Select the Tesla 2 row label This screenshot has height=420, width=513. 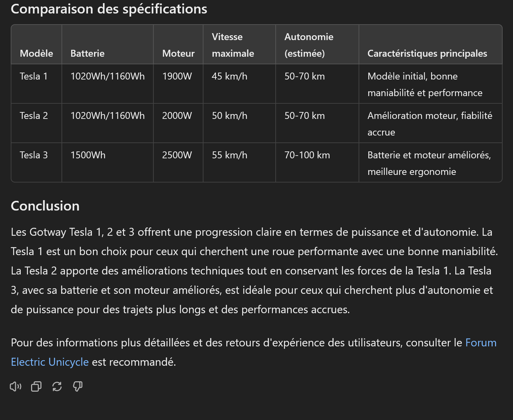point(34,115)
